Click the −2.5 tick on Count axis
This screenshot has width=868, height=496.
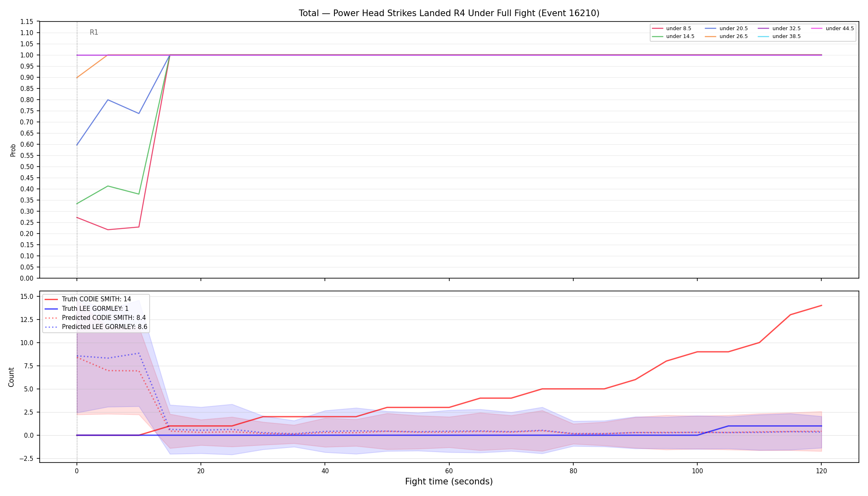click(x=26, y=458)
